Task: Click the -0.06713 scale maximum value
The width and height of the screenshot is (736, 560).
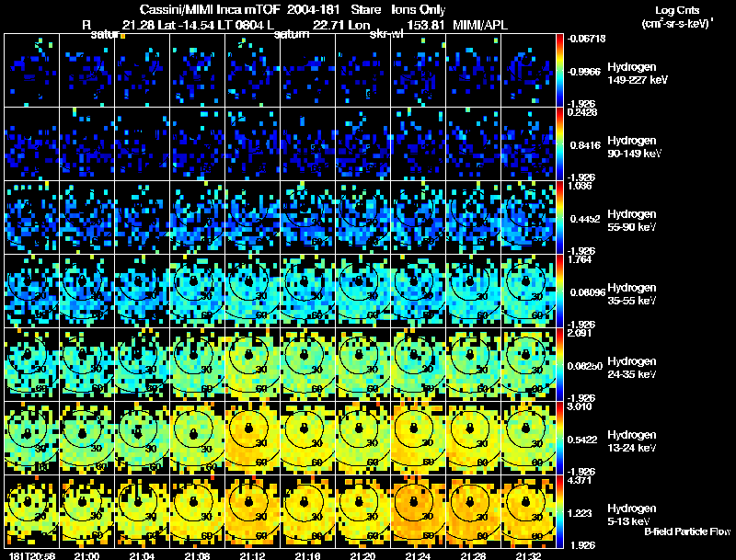Action: (x=586, y=39)
